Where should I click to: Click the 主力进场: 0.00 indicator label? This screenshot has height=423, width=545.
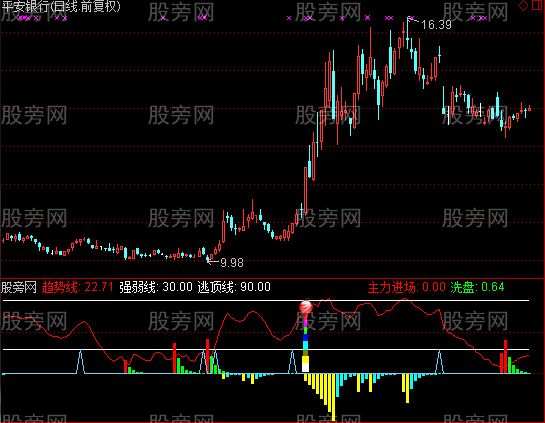tap(406, 287)
